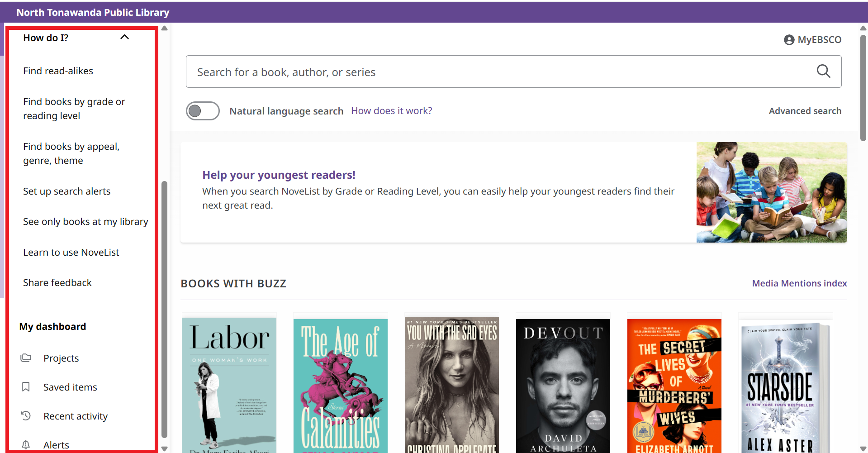Click the MyEBSCO label
Image resolution: width=868 pixels, height=453 pixels.
click(820, 40)
